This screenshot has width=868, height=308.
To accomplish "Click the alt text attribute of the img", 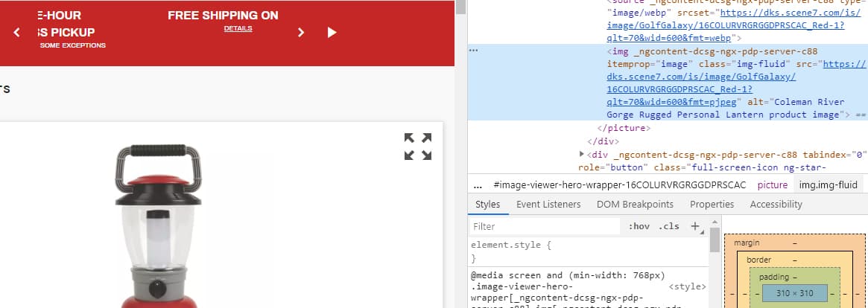I will [x=727, y=109].
